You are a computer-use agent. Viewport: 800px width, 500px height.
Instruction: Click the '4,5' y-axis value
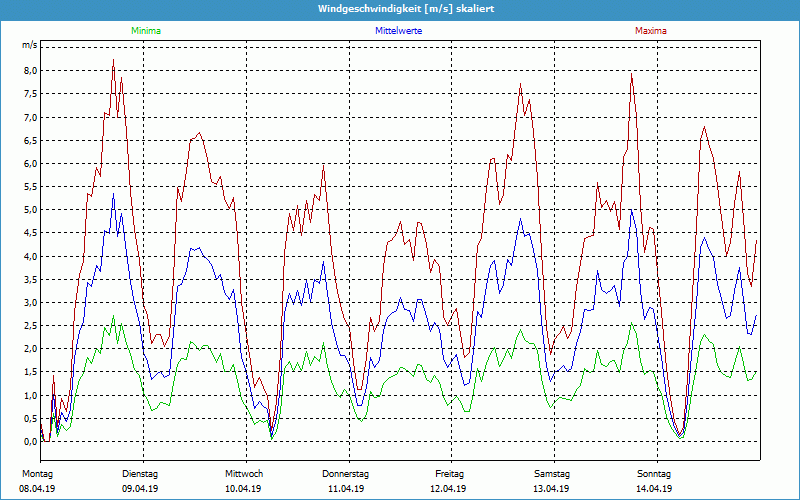point(31,233)
